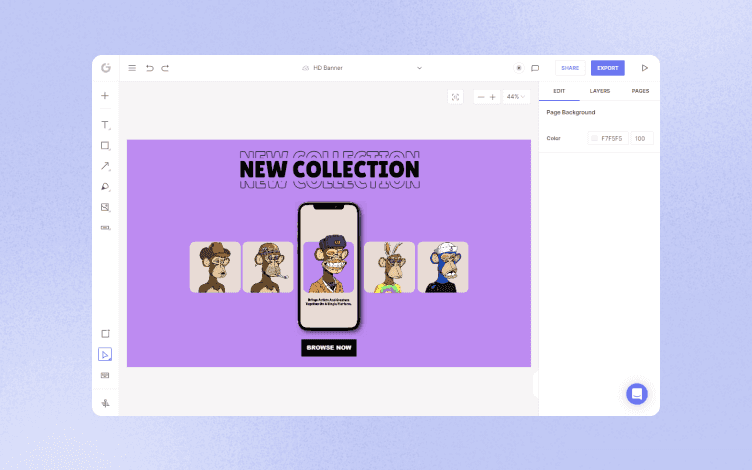
Task: Select the smoking ape card
Action: pyautogui.click(x=268, y=267)
